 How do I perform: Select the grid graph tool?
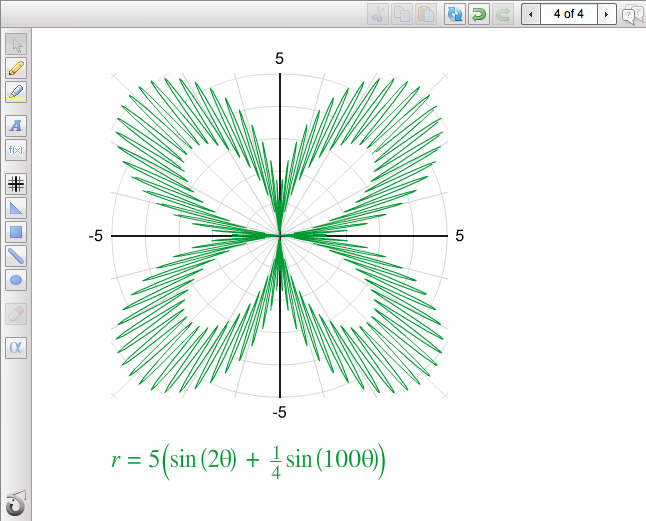16,183
